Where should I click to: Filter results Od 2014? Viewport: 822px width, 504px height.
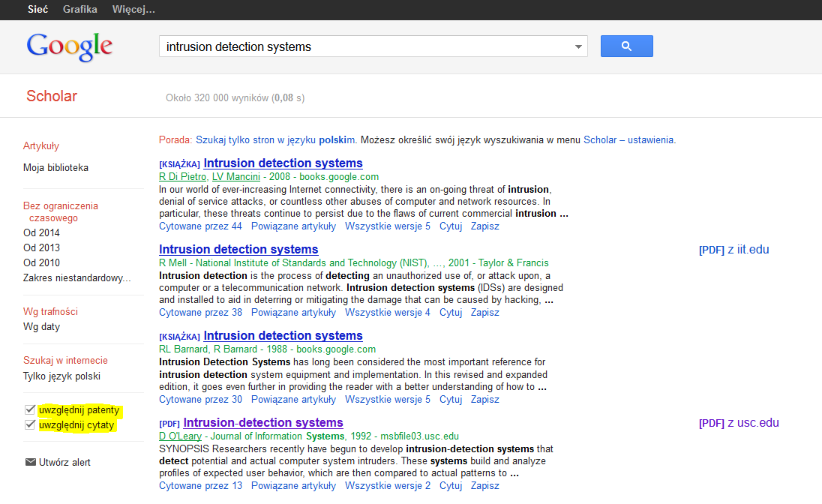click(x=41, y=232)
